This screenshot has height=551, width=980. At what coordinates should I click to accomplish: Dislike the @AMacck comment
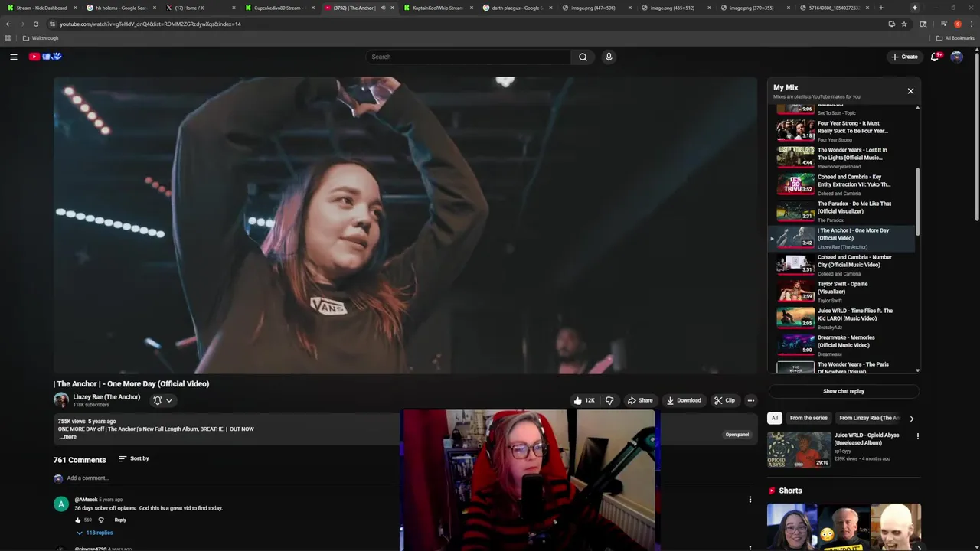[x=101, y=520]
